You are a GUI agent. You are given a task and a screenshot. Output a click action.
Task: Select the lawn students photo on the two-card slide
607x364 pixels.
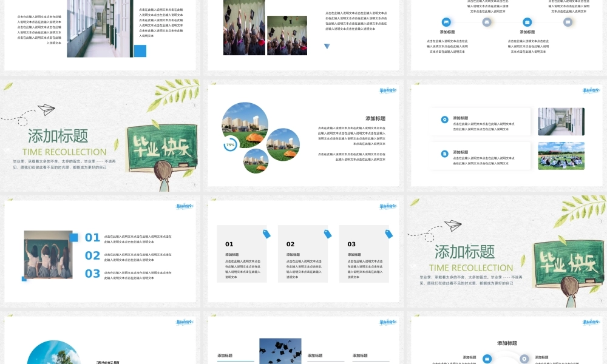coord(561,156)
